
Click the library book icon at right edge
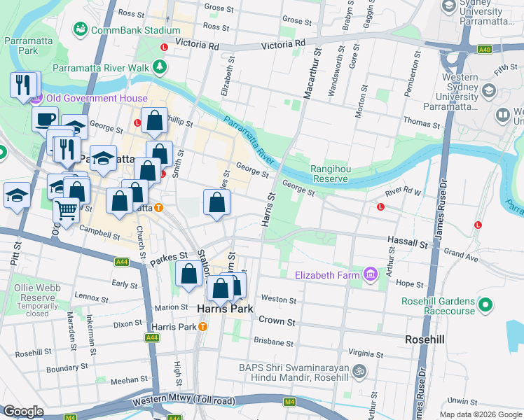502,115
